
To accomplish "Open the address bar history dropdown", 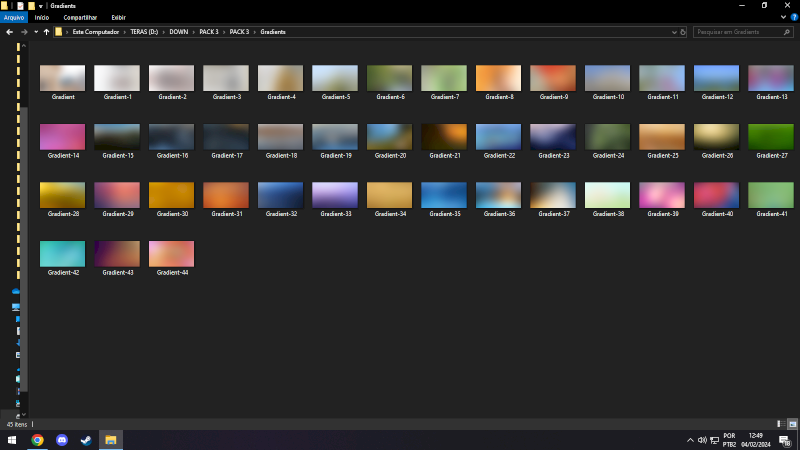I will 674,32.
